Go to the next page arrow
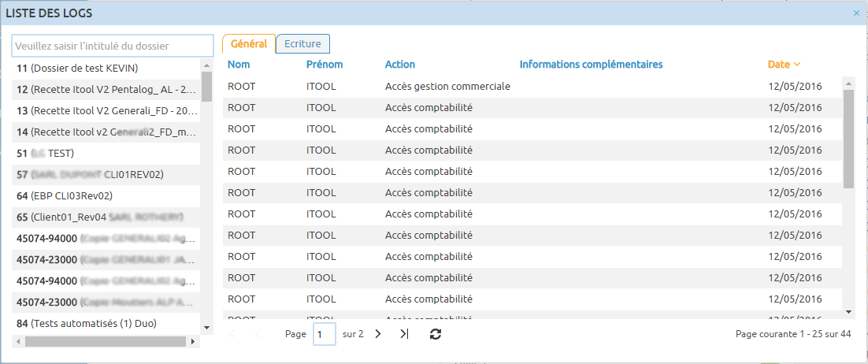 coord(378,334)
